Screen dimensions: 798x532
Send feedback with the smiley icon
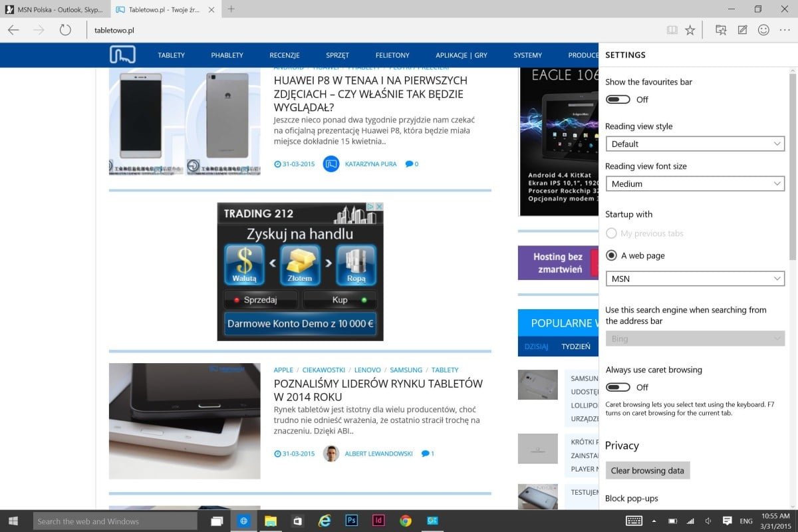[x=764, y=30]
